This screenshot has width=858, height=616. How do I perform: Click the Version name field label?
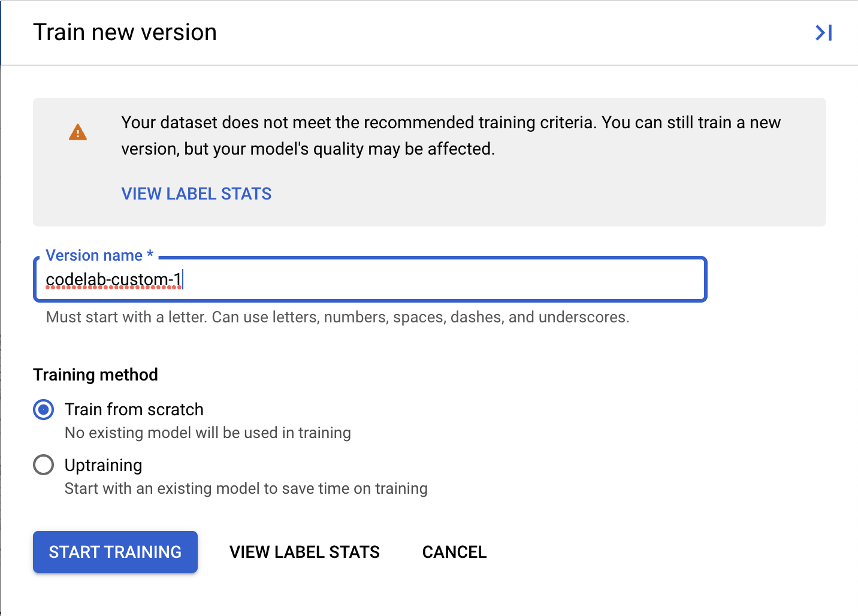pyautogui.click(x=94, y=256)
